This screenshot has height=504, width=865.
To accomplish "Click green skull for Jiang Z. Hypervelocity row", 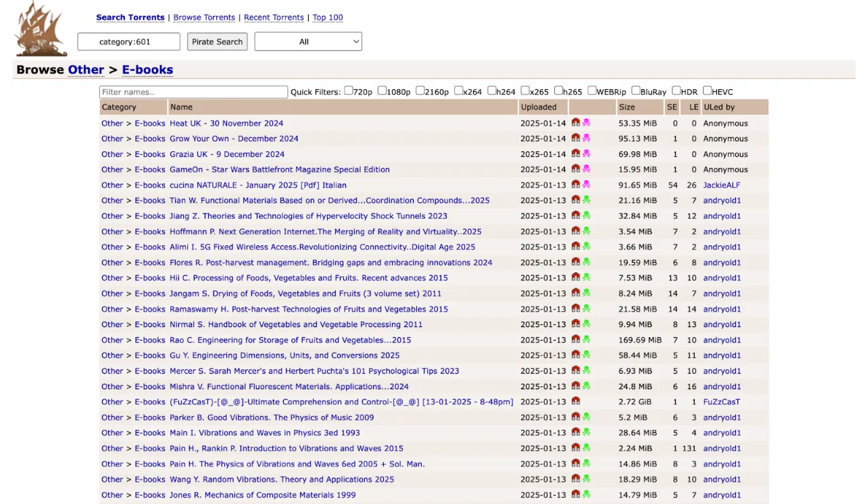I will coord(586,216).
